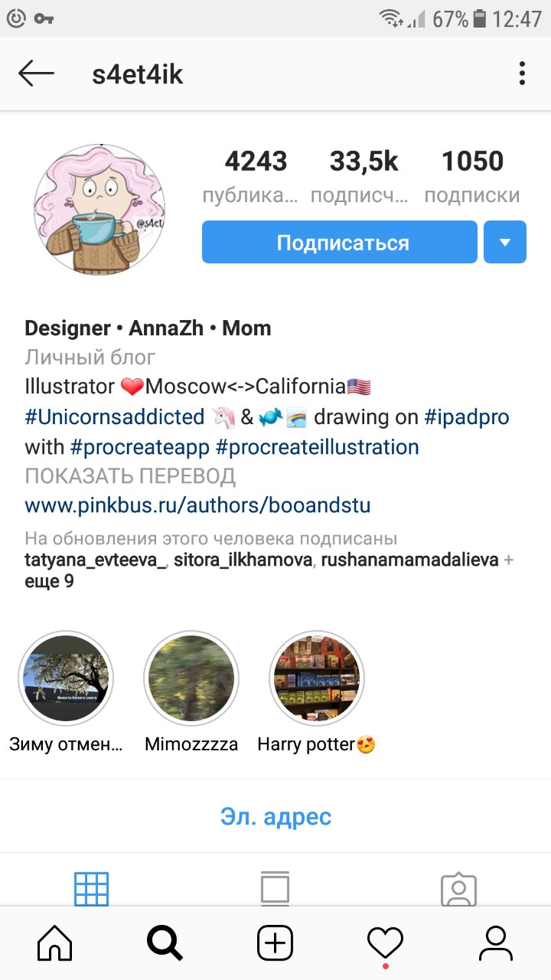Open the tagged photos tab
Viewport: 551px width, 980px height.
coord(459,890)
